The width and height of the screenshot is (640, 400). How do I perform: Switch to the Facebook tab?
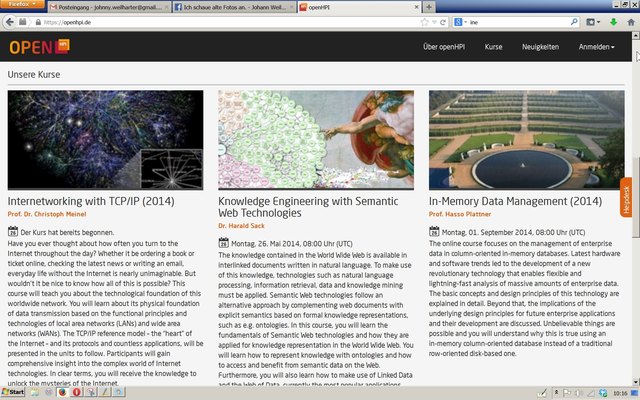pyautogui.click(x=234, y=7)
